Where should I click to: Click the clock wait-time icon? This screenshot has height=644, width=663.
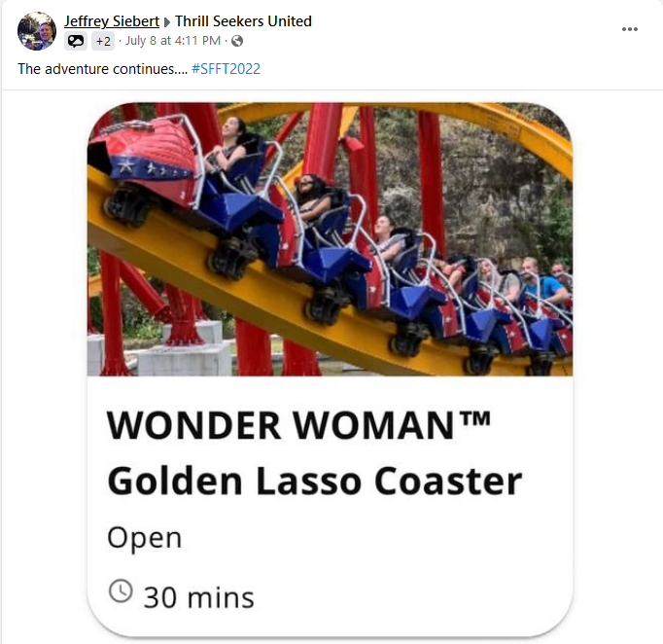(121, 590)
